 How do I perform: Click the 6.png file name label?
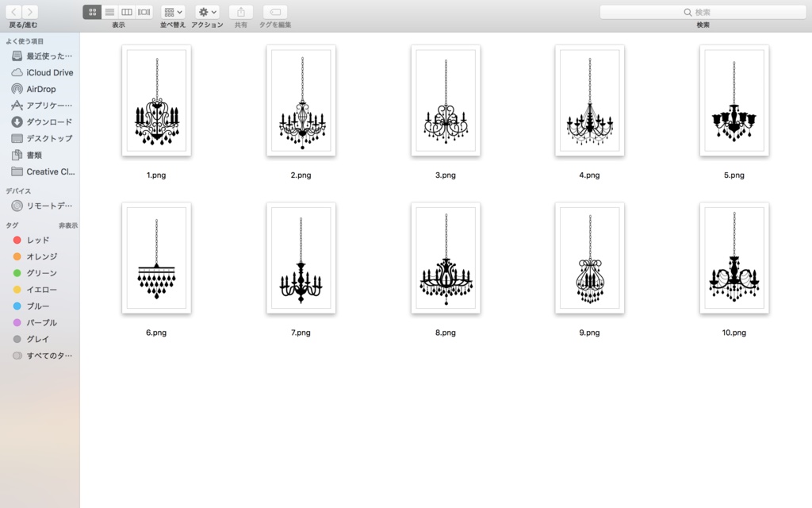pos(156,333)
